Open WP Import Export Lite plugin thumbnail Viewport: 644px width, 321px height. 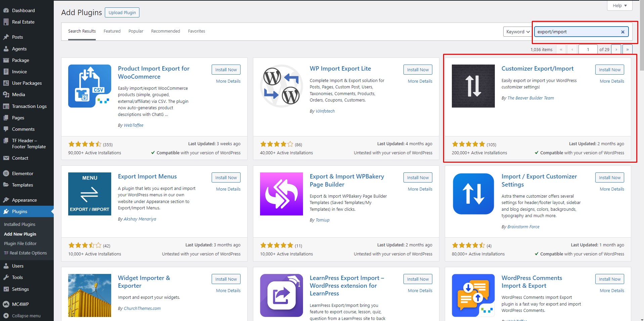pyautogui.click(x=282, y=86)
